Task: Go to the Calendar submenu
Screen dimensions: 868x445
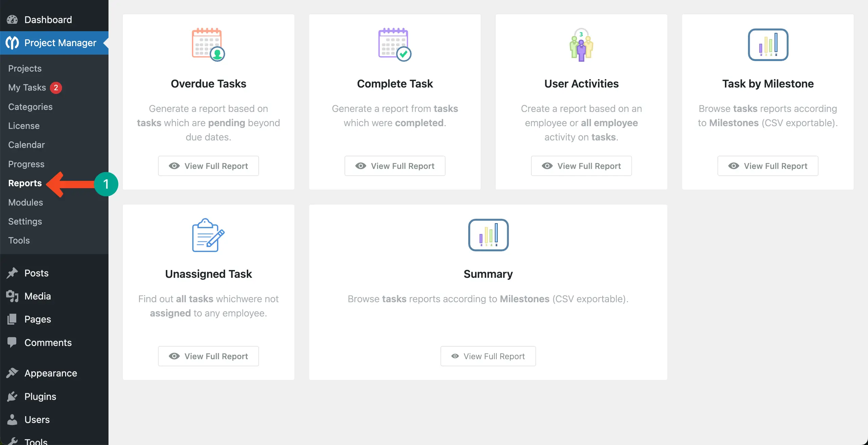Action: click(x=26, y=145)
